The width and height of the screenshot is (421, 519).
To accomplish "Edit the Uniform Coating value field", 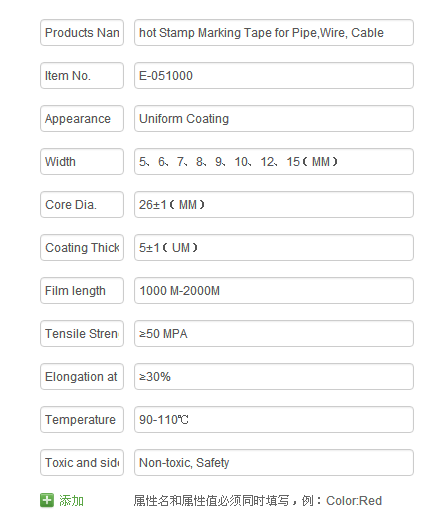I will [274, 119].
